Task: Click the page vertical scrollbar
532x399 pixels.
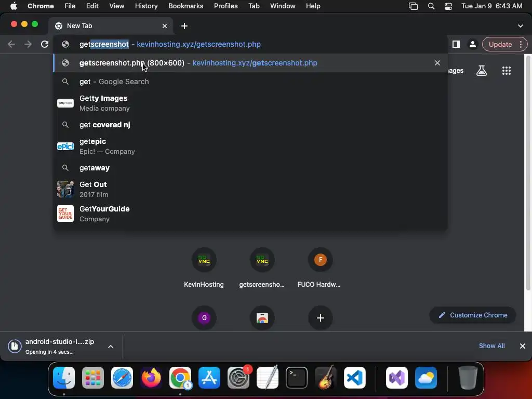Action: [x=528, y=173]
